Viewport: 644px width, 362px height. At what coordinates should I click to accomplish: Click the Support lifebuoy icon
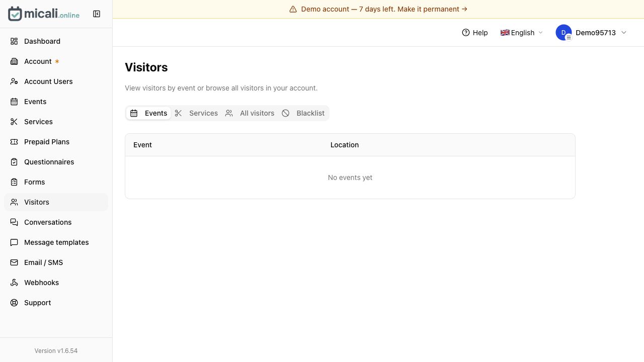click(14, 303)
